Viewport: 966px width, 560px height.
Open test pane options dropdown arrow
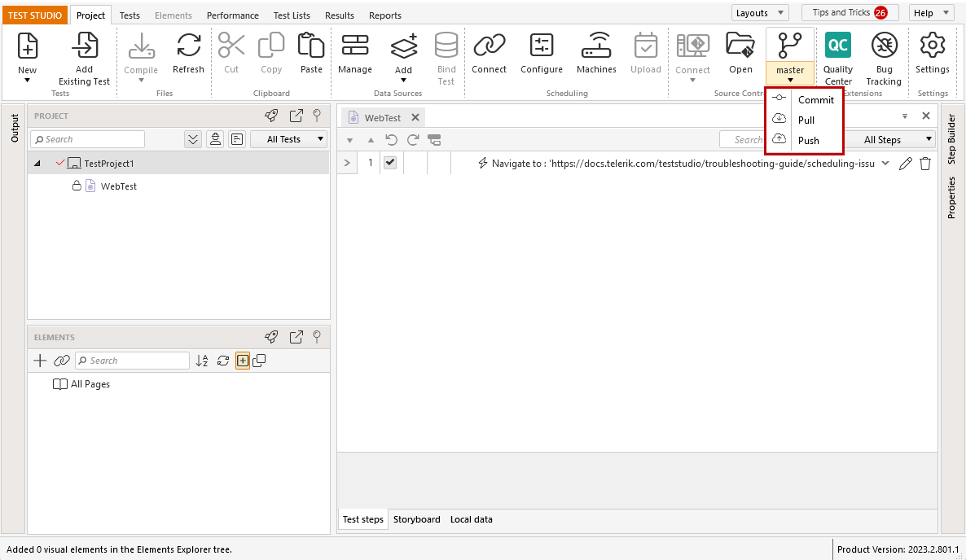tap(904, 116)
